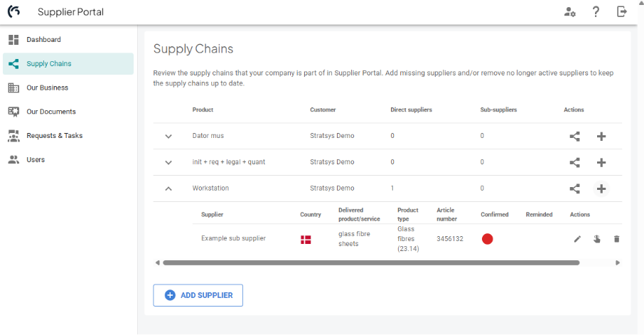The image size is (644, 335).
Task: Open the user account settings icon
Action: click(569, 11)
